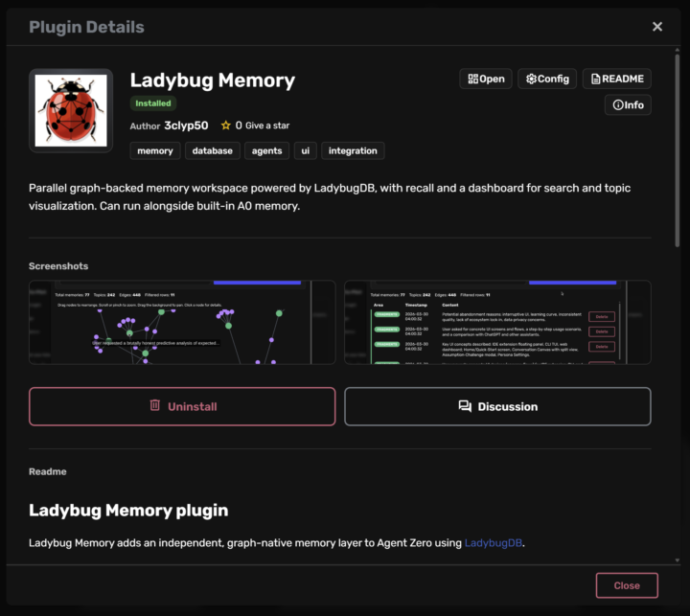Follow the LadybugDB link in readme
Viewport: 690px width, 616px height.
pyautogui.click(x=494, y=543)
